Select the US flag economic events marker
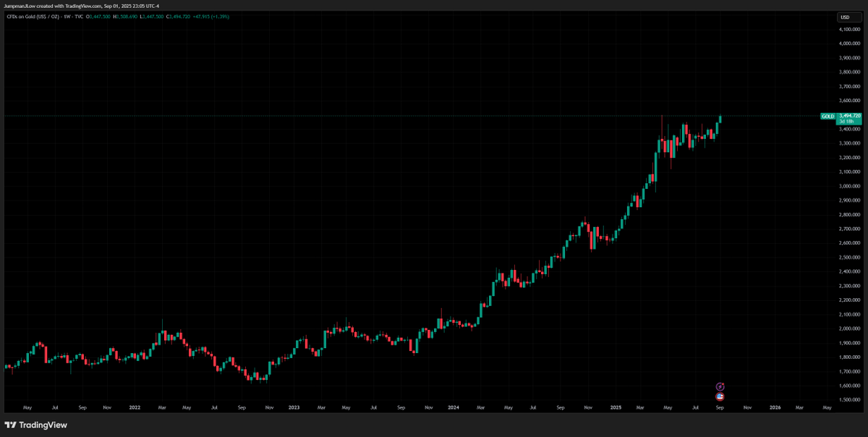The height and width of the screenshot is (437, 868). (x=720, y=396)
